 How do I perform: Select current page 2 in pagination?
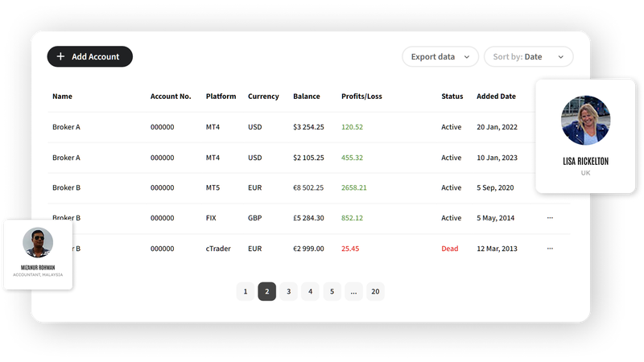[266, 292]
